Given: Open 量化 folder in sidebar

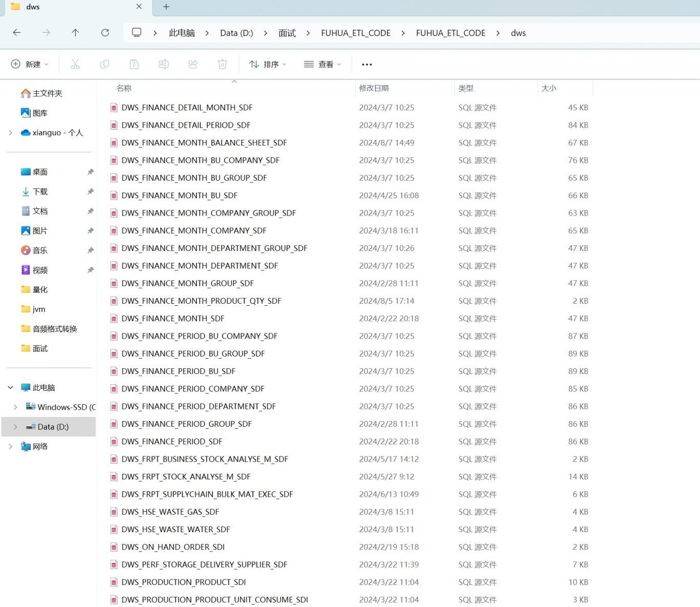Looking at the screenshot, I should [34, 289].
